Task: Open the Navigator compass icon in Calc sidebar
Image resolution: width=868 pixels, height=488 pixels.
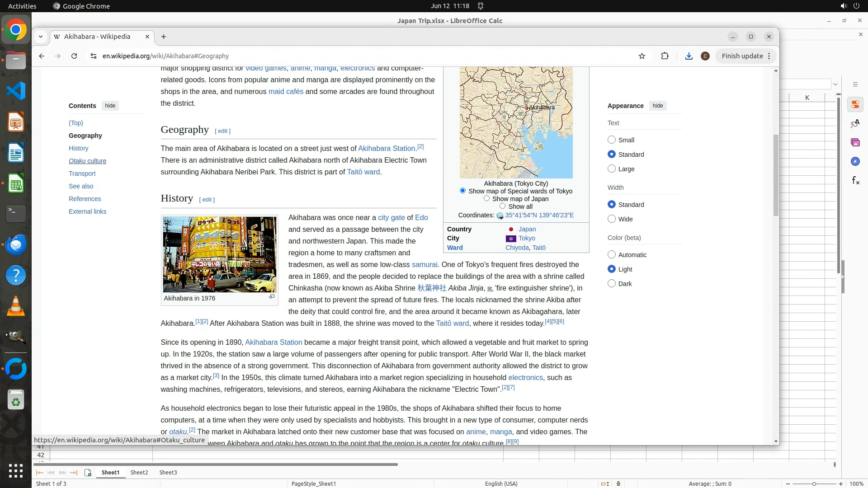Action: pos(855,162)
